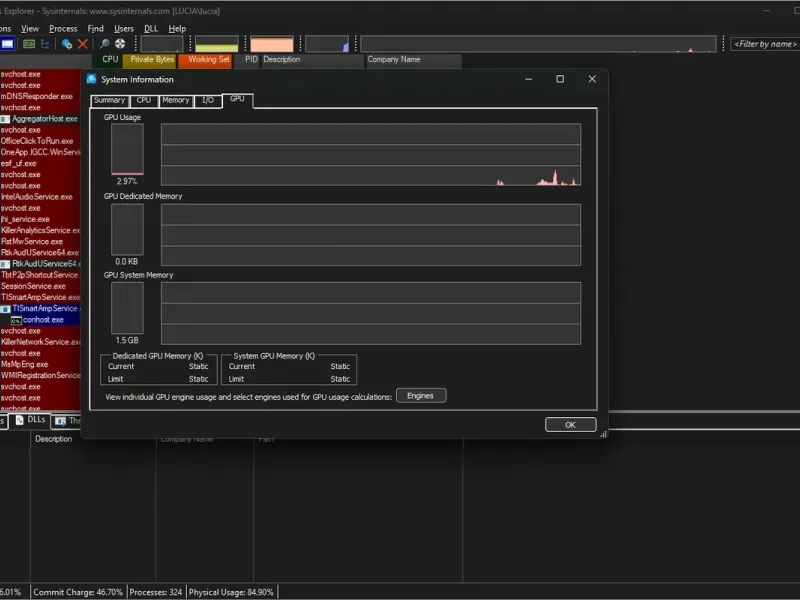
Task: Click the GPU System Memory history graph
Action: click(371, 313)
